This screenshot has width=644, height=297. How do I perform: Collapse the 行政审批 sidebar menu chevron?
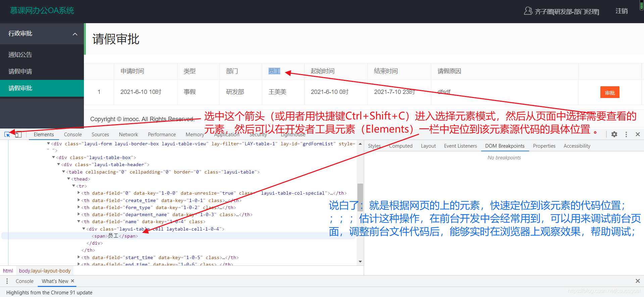[x=75, y=34]
